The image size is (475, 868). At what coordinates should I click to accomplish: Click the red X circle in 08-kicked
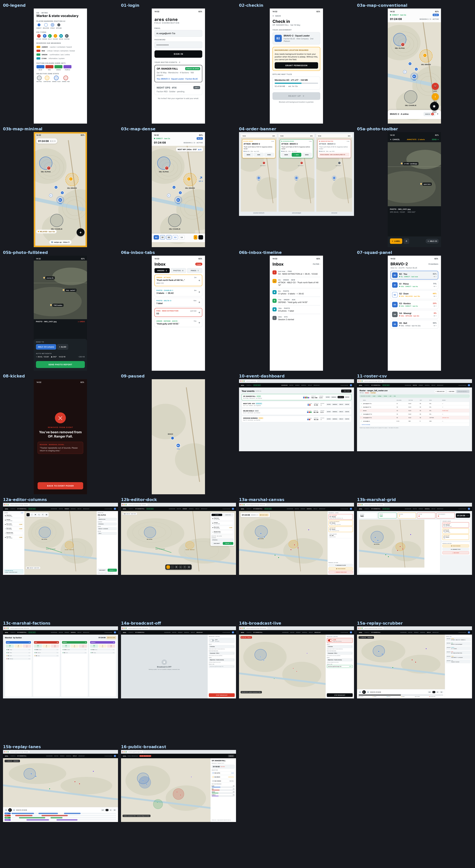[60, 418]
